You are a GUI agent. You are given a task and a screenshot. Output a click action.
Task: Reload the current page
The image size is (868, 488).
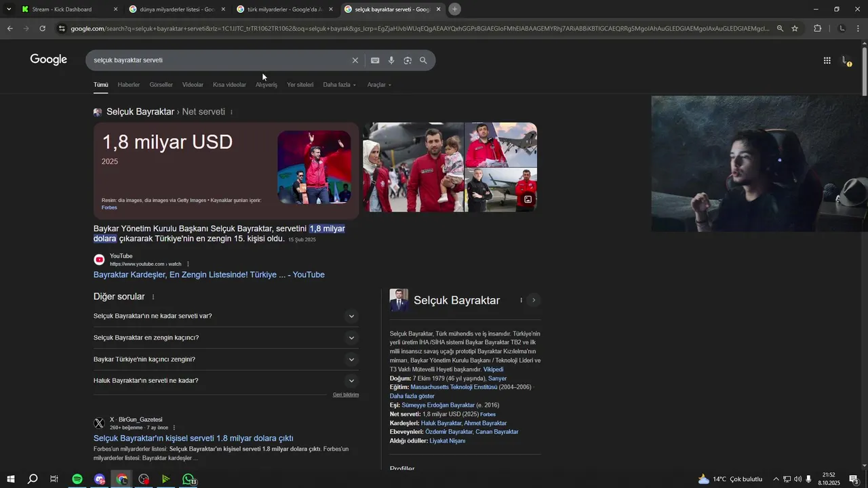(42, 28)
